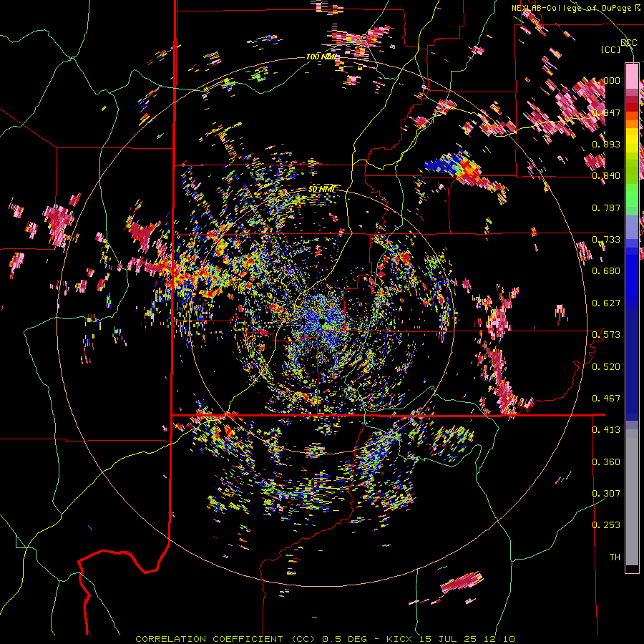Pick the yellow segment of the color bar
This screenshot has width=644, height=644.
[x=632, y=140]
